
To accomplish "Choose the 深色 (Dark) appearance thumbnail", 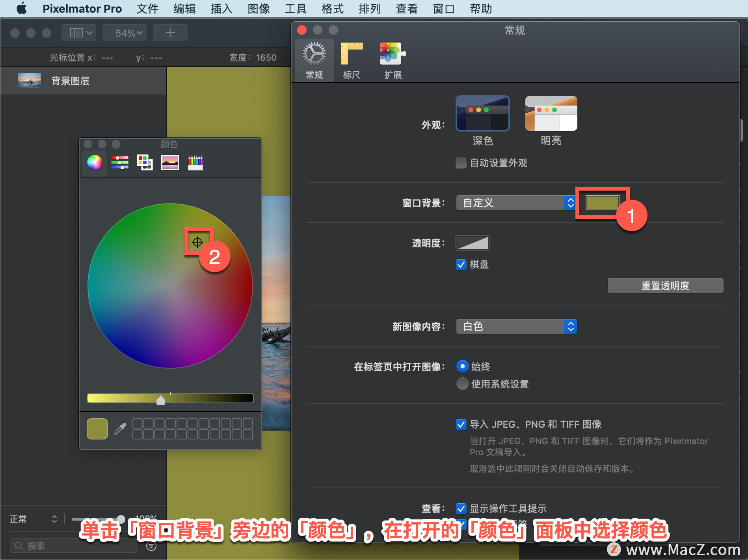I will click(x=482, y=113).
